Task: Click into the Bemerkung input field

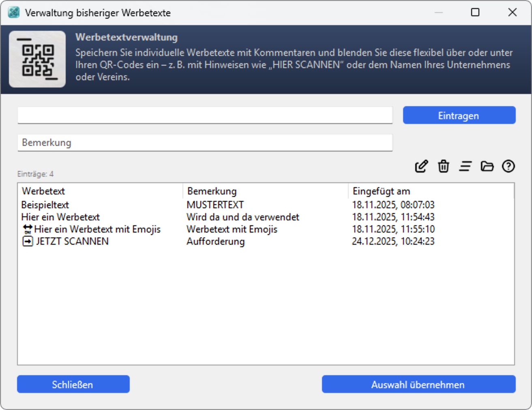Action: (x=205, y=143)
